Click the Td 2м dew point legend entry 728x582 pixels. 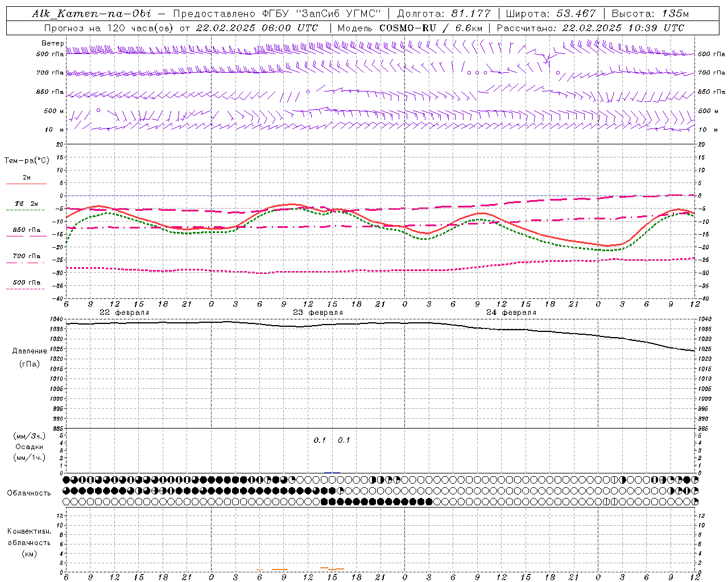click(27, 203)
